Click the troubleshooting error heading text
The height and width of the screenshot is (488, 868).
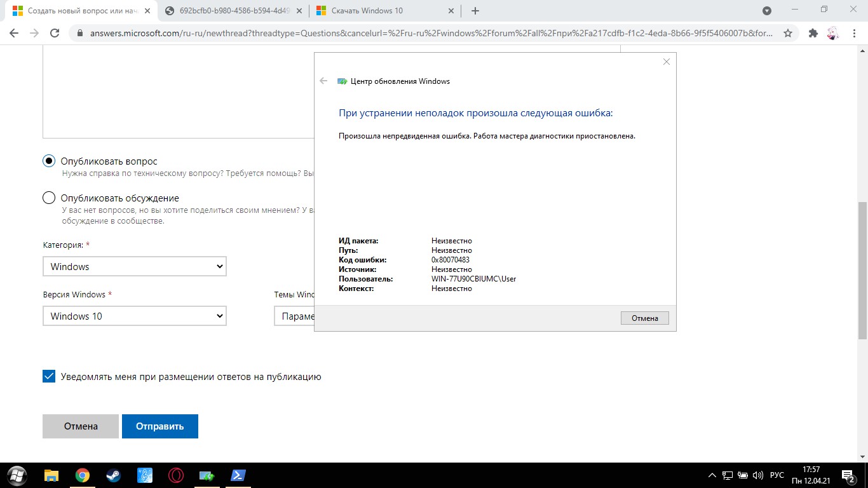tap(476, 113)
